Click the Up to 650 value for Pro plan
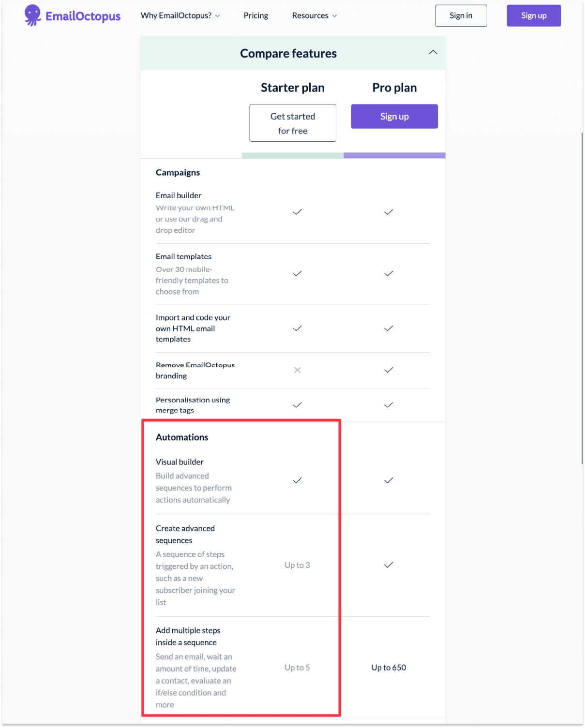This screenshot has width=585, height=728. [388, 667]
